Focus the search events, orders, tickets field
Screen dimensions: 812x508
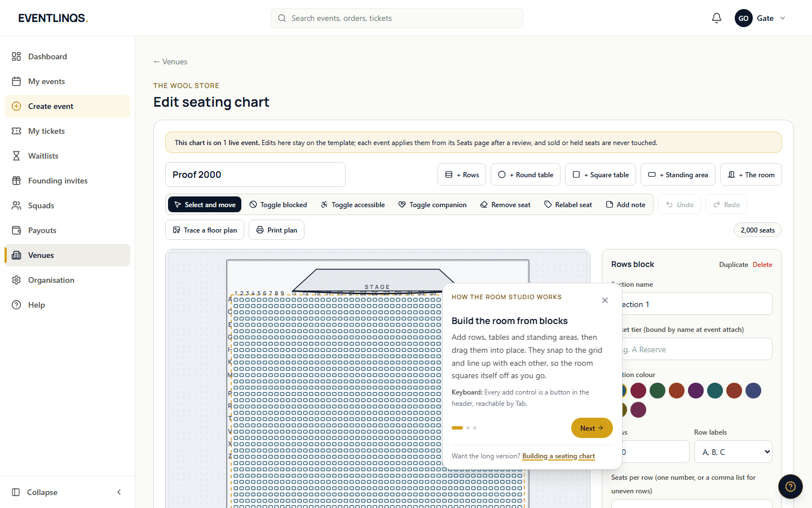[397, 18]
